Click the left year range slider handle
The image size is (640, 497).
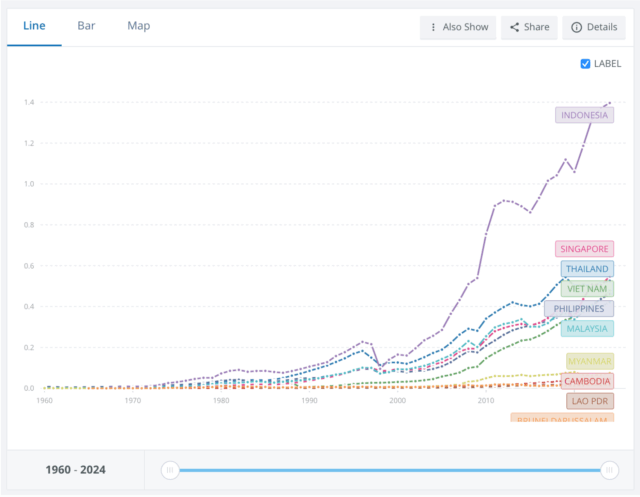(x=170, y=469)
